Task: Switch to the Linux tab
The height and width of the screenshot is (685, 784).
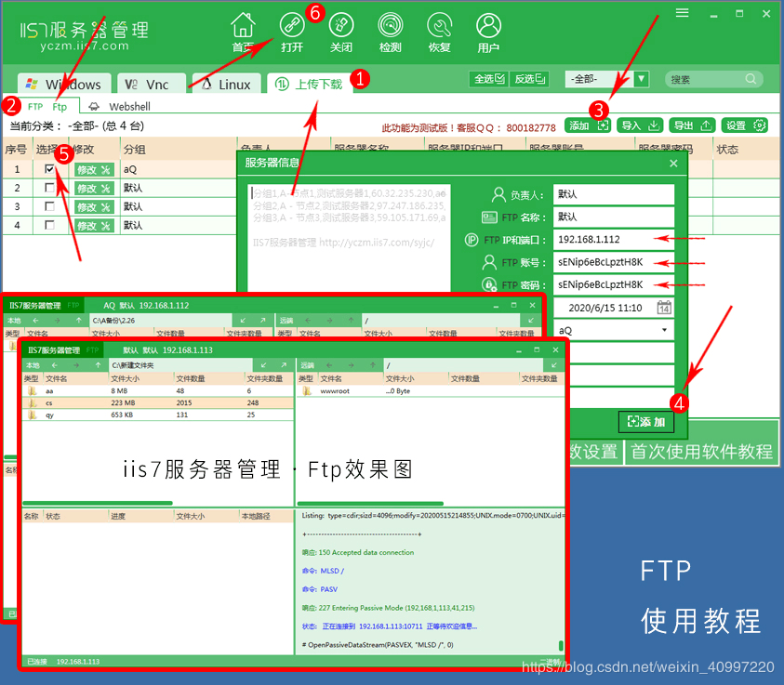Action: point(227,84)
